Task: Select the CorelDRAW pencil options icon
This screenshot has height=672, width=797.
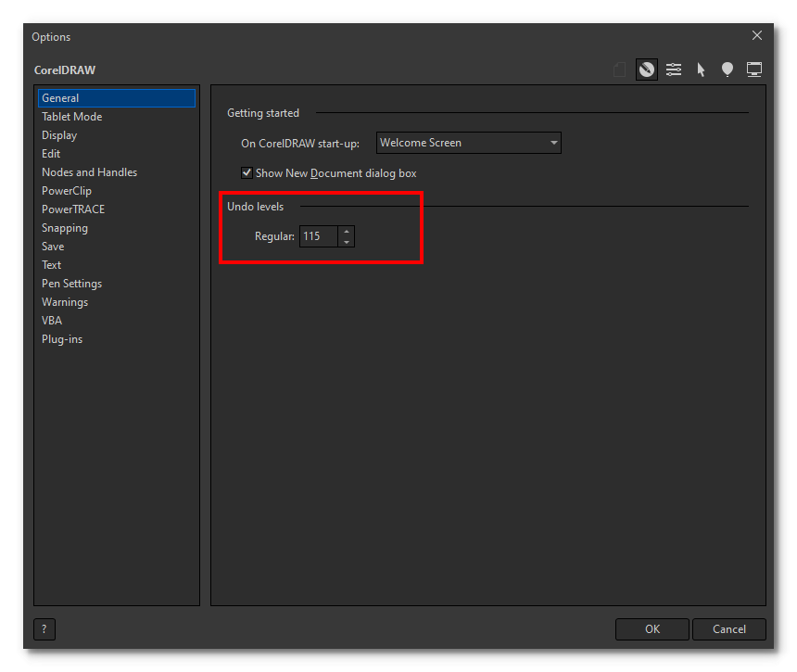Action: click(x=647, y=70)
